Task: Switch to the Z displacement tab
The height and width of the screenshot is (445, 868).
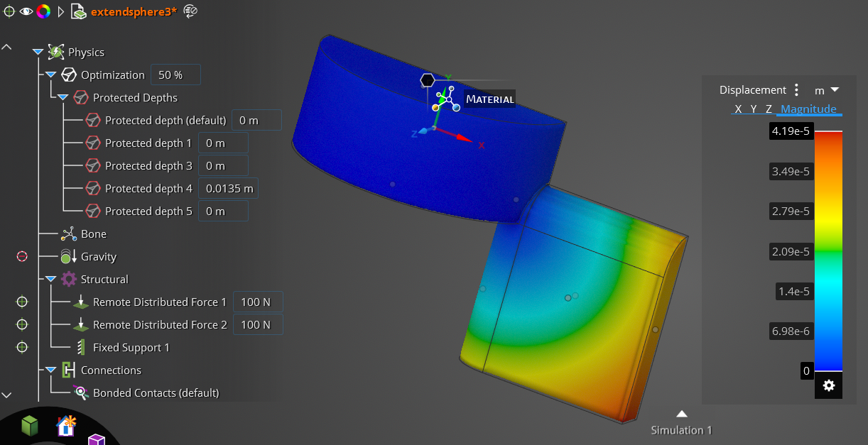Action: (x=769, y=109)
